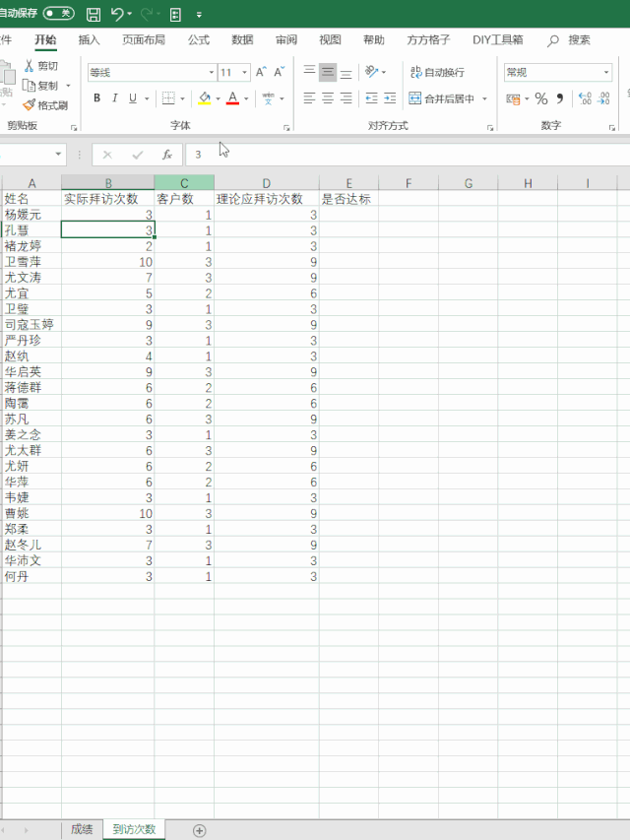The width and height of the screenshot is (630, 840).
Task: Open the Review (审阅) tab
Action: click(286, 39)
